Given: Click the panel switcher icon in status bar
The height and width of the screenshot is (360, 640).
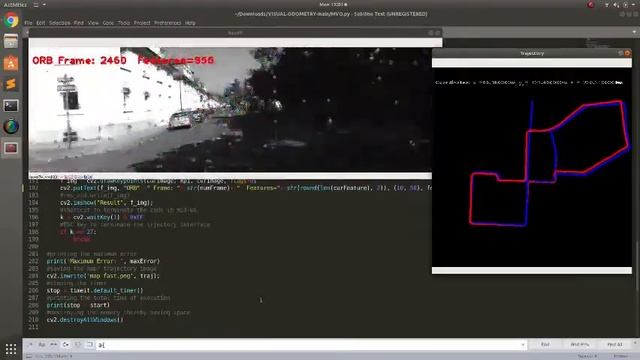Looking at the screenshot, I should click(29, 356).
